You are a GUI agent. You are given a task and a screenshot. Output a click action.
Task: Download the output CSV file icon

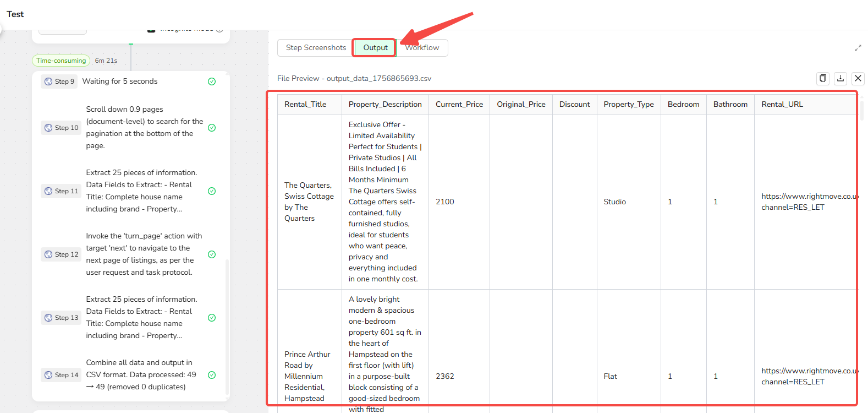(840, 78)
